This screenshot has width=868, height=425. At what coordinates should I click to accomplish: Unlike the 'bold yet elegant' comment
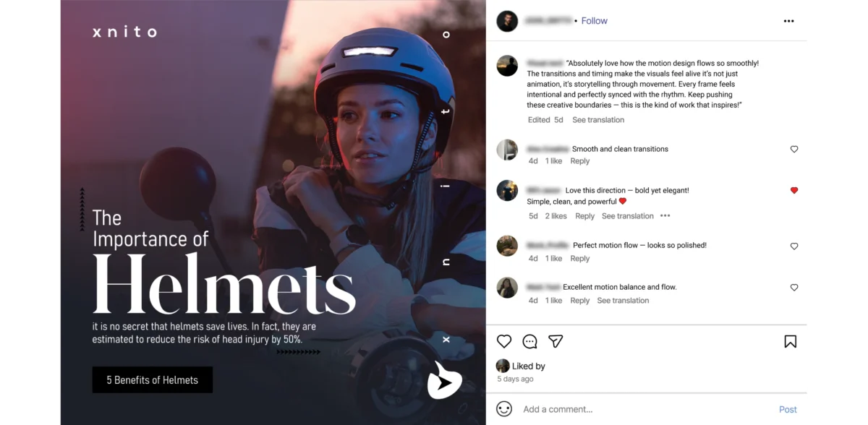(x=793, y=191)
